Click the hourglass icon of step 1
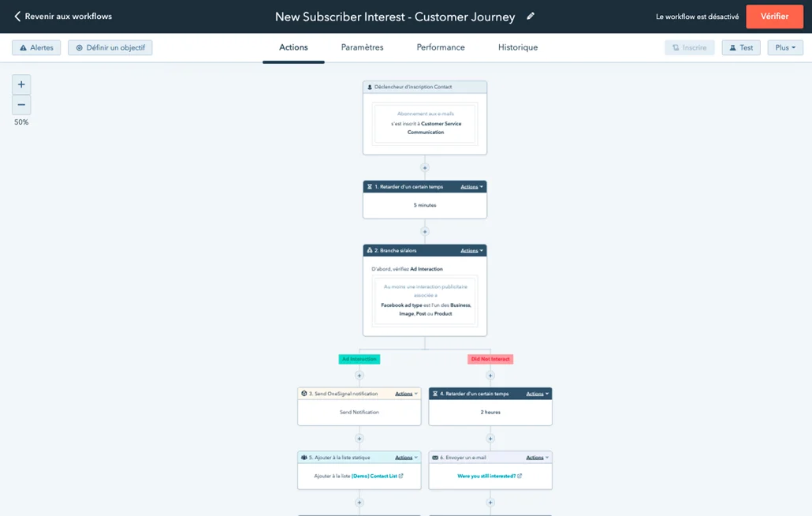 click(370, 186)
